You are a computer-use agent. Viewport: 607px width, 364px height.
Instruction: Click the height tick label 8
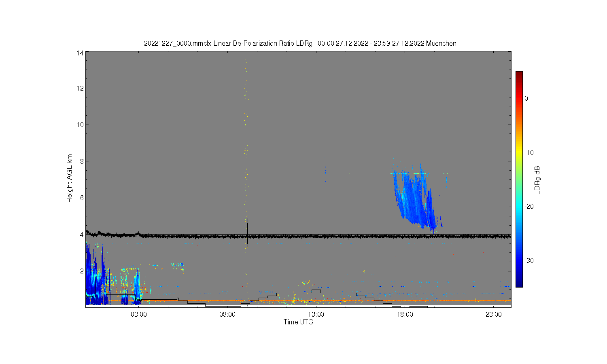pos(82,161)
